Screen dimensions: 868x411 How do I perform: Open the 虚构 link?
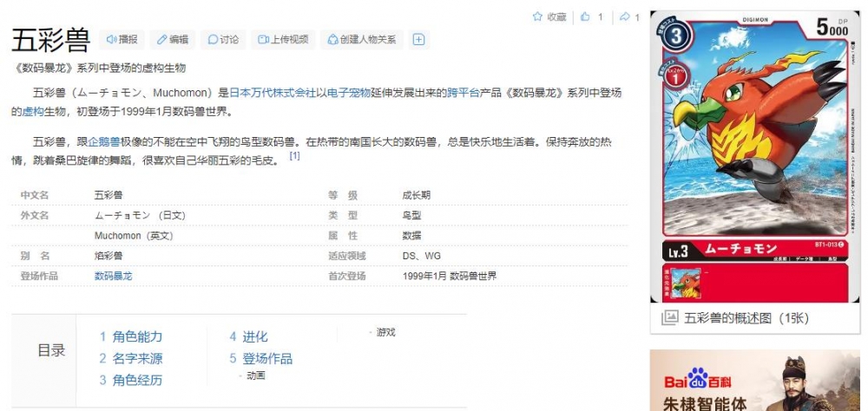point(33,112)
